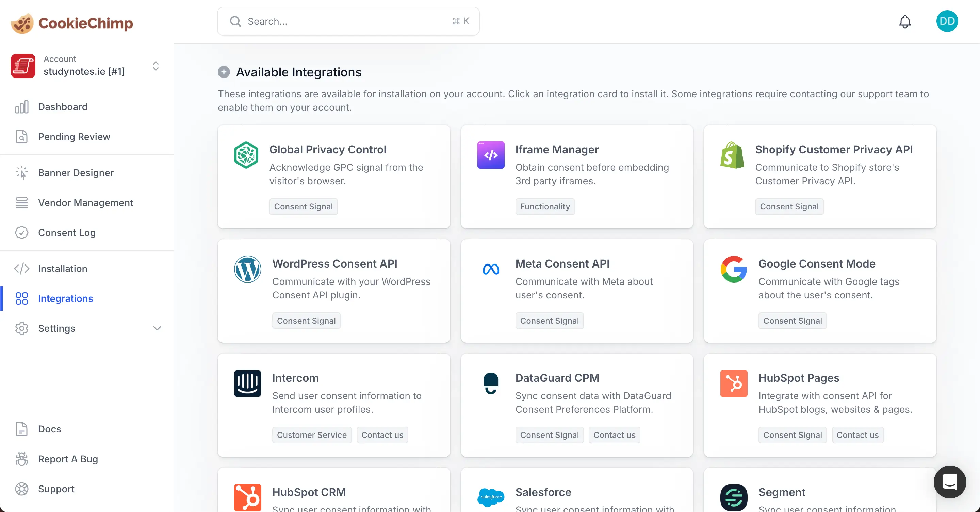980x512 pixels.
Task: Click Customer Service tag on Intercom
Action: (x=312, y=435)
